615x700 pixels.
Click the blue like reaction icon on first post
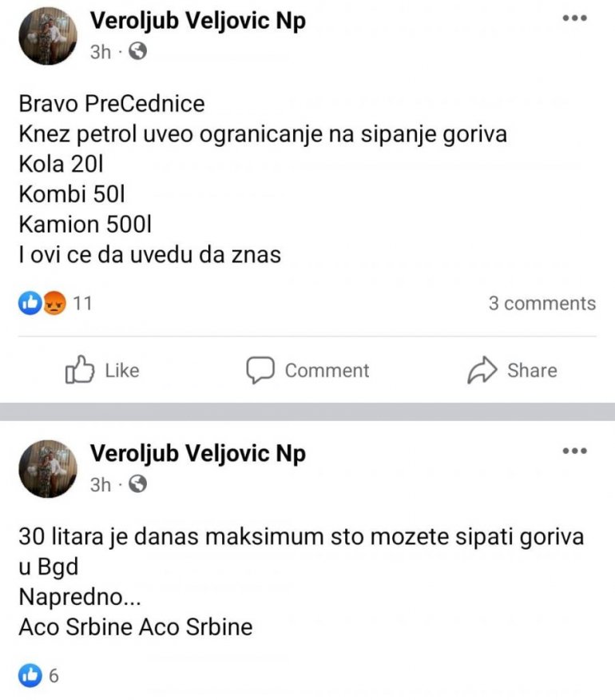pos(30,304)
